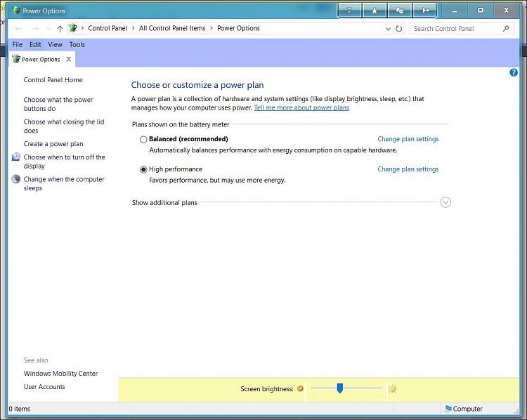The width and height of the screenshot is (527, 420).
Task: Change plan settings for High performance
Action: [x=408, y=169]
